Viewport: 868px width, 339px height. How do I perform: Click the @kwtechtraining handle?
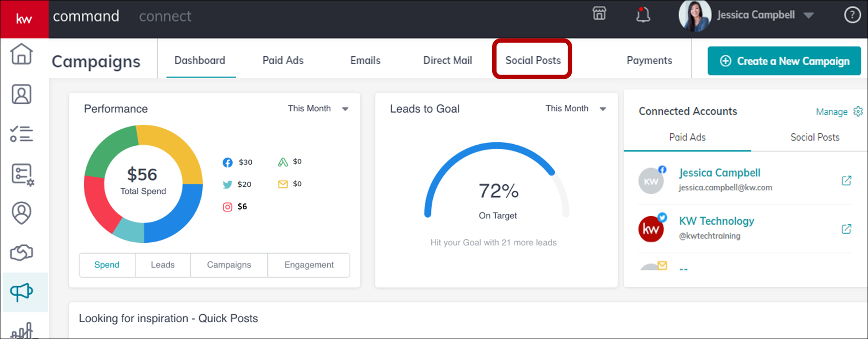coord(710,236)
